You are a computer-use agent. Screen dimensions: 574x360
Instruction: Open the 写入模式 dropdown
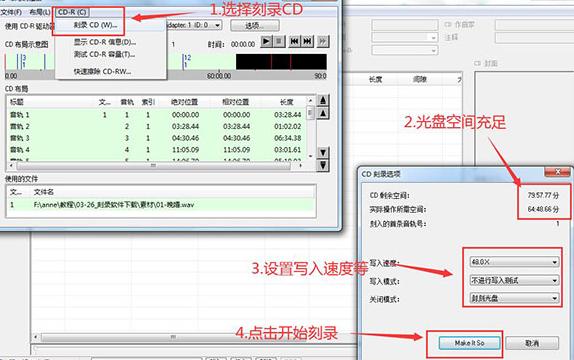[x=514, y=281]
